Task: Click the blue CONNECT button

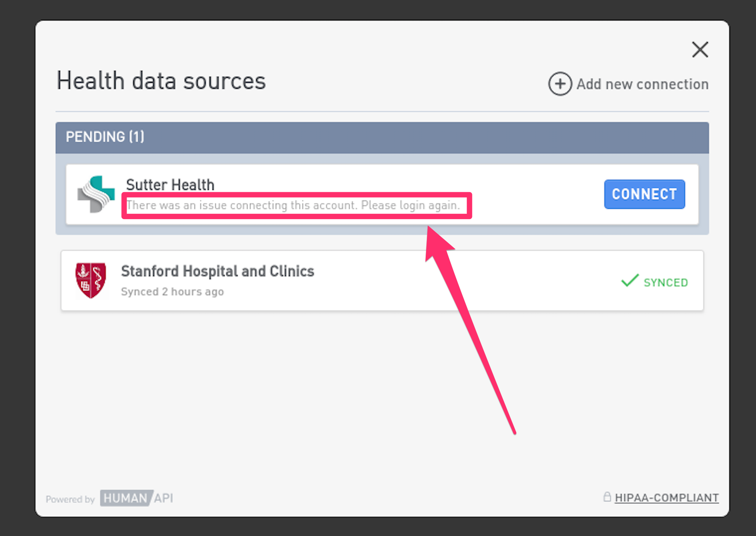Action: click(644, 194)
